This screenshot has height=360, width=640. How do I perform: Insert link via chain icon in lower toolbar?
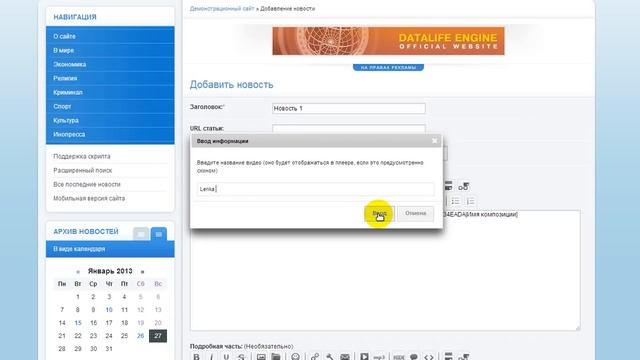point(315,357)
